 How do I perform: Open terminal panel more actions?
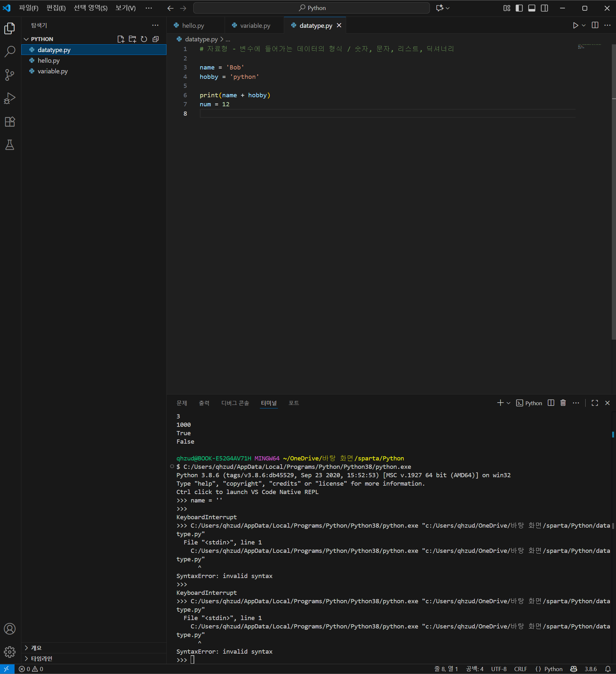pos(576,403)
